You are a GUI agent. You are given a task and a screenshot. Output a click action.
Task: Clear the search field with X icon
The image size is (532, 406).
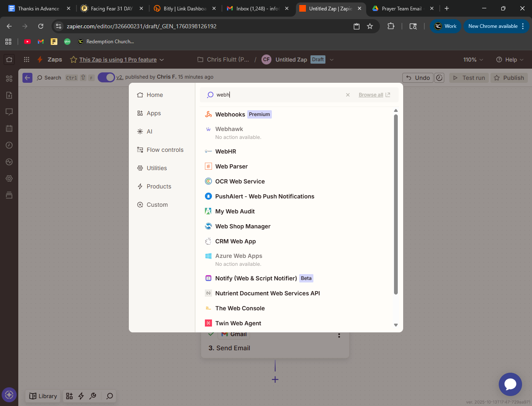[348, 95]
